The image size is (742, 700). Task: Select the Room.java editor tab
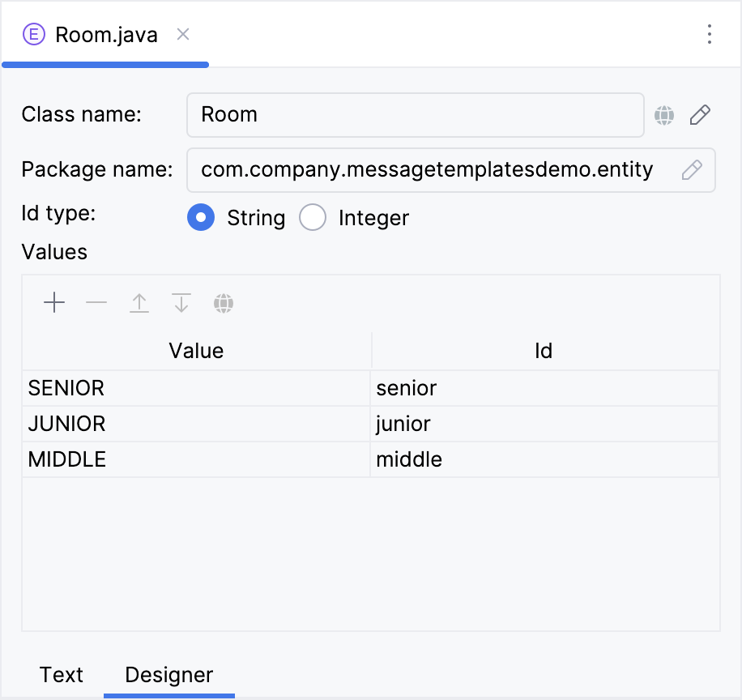[104, 34]
